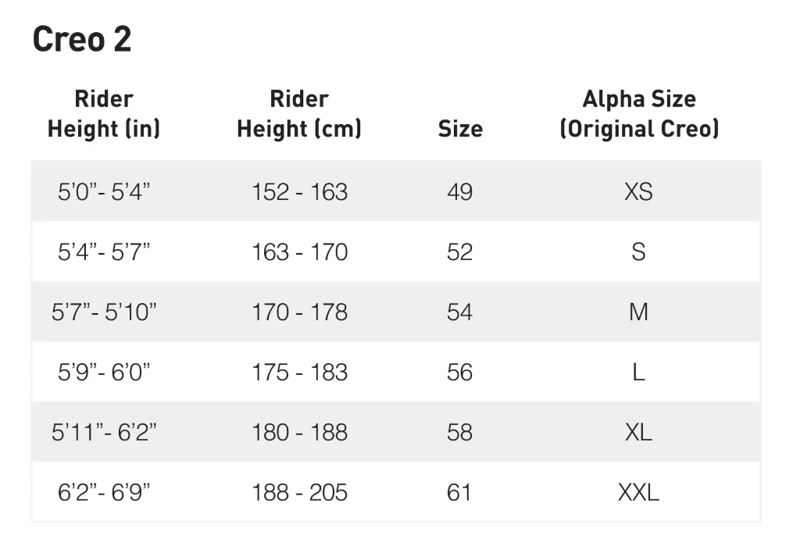This screenshot has height=553, width=800.
Task: Select the 5'0"- 5'4" height cell
Action: [x=104, y=192]
